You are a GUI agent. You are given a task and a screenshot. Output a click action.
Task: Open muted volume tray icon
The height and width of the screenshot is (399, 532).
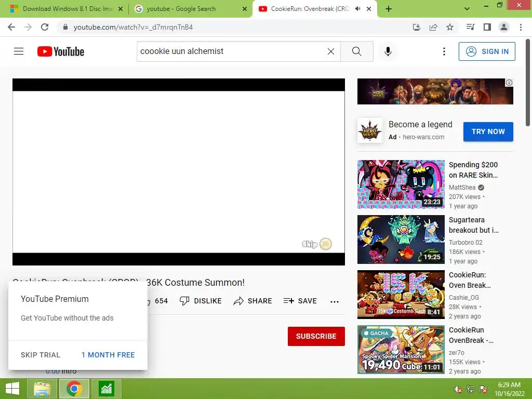458,389
